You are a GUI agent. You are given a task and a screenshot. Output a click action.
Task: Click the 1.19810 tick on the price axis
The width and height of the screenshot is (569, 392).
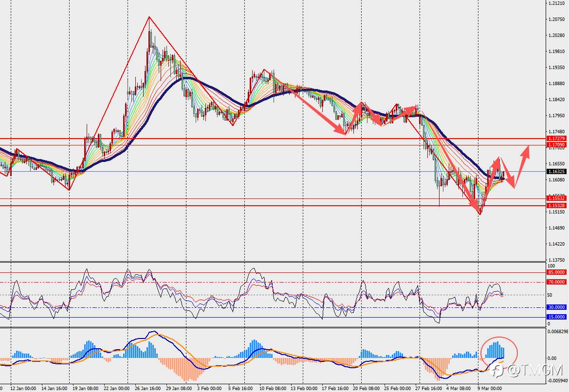coord(556,51)
